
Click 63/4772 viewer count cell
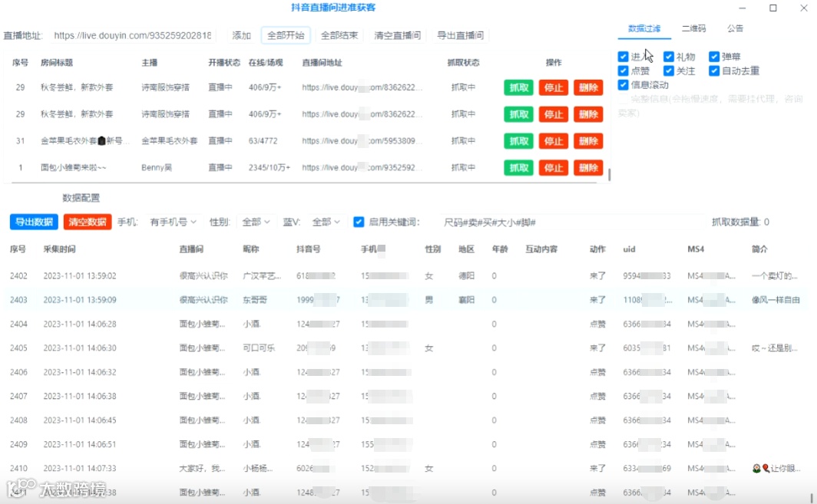[x=263, y=141]
